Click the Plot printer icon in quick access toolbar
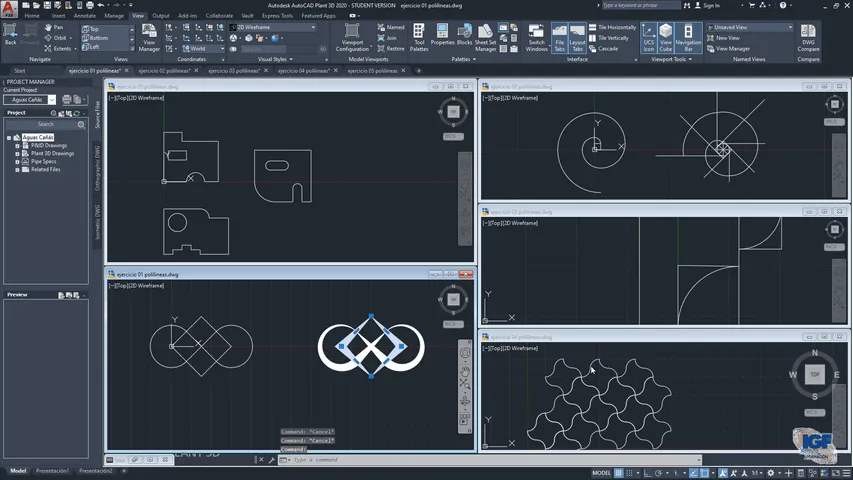The height and width of the screenshot is (480, 853). (90, 5)
